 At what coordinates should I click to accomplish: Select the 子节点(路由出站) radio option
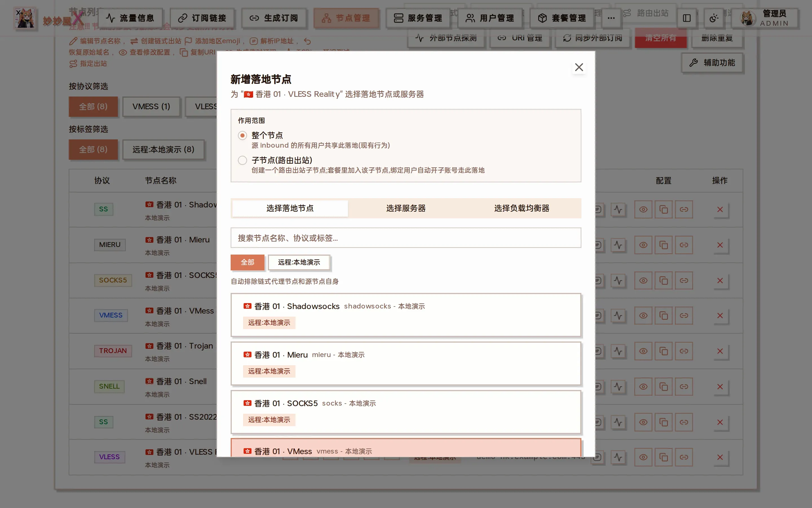242,160
